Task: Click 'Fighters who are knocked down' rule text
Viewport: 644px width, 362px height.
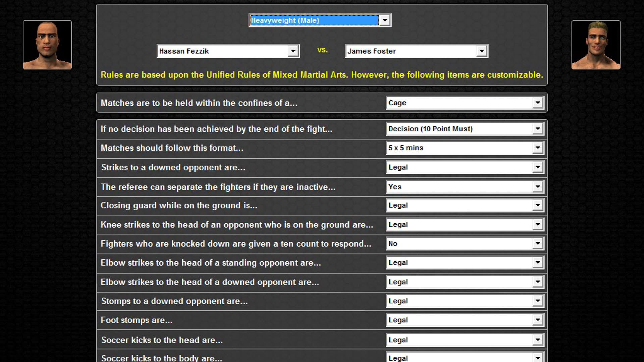Action: tap(236, 244)
